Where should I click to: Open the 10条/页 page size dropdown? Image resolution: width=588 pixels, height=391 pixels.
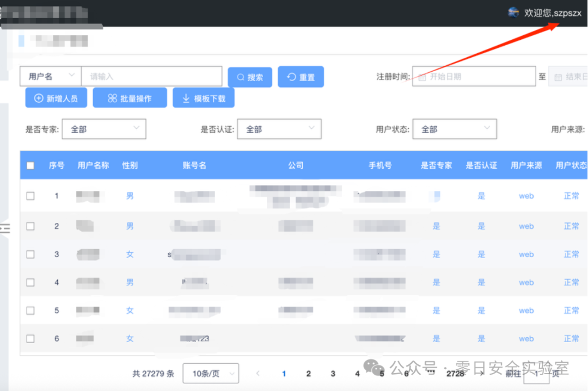click(x=211, y=373)
